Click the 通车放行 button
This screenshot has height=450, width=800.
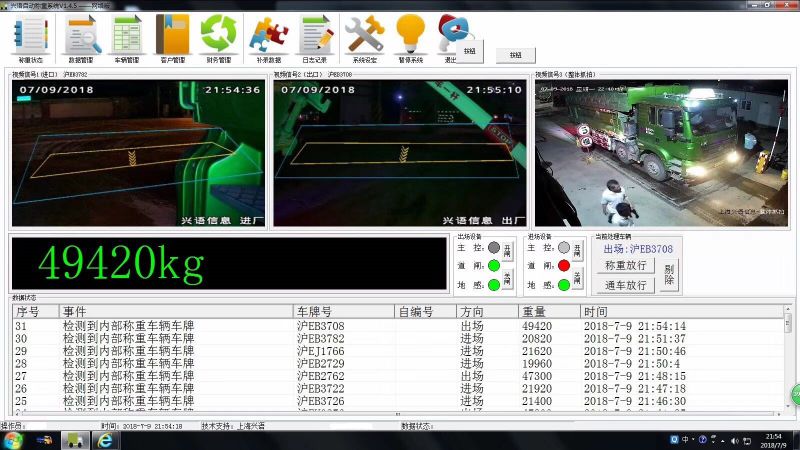tap(626, 285)
